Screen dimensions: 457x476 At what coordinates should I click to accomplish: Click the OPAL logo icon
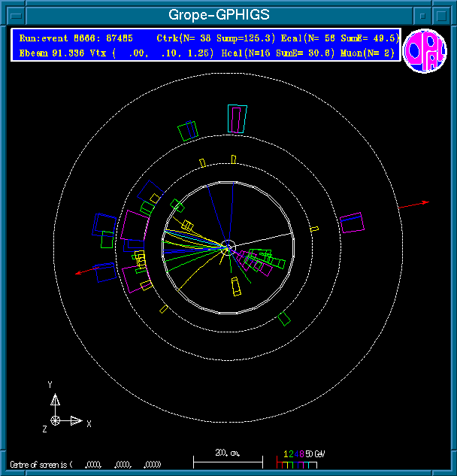(425, 50)
